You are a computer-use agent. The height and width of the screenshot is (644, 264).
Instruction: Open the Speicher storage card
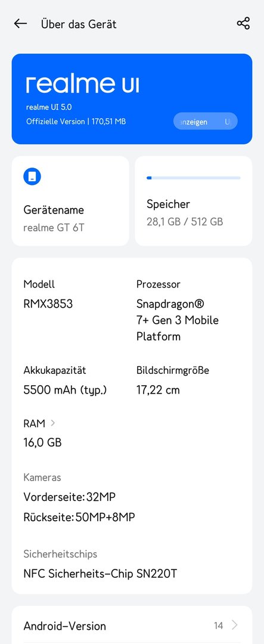tap(193, 201)
